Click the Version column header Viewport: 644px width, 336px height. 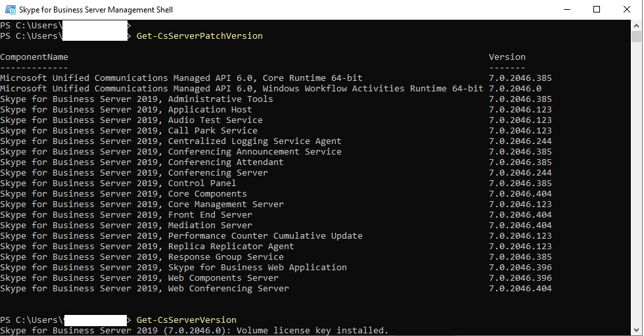click(507, 57)
